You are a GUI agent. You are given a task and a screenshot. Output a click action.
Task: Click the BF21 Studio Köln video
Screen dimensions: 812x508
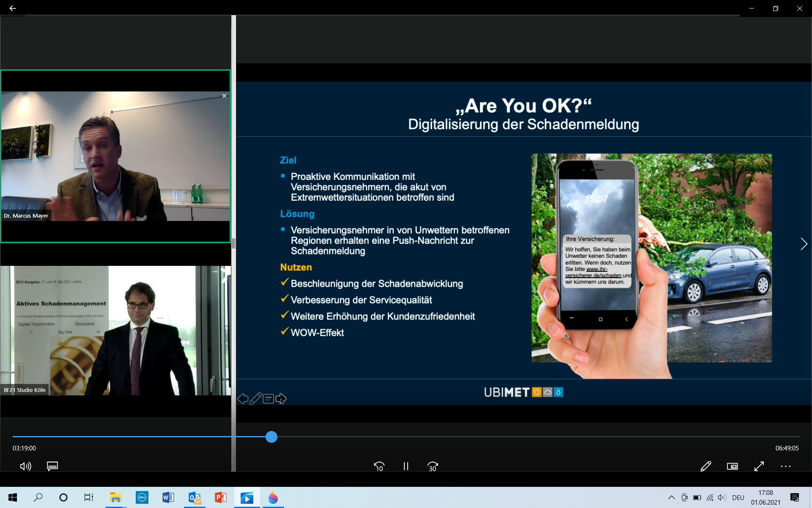(115, 330)
